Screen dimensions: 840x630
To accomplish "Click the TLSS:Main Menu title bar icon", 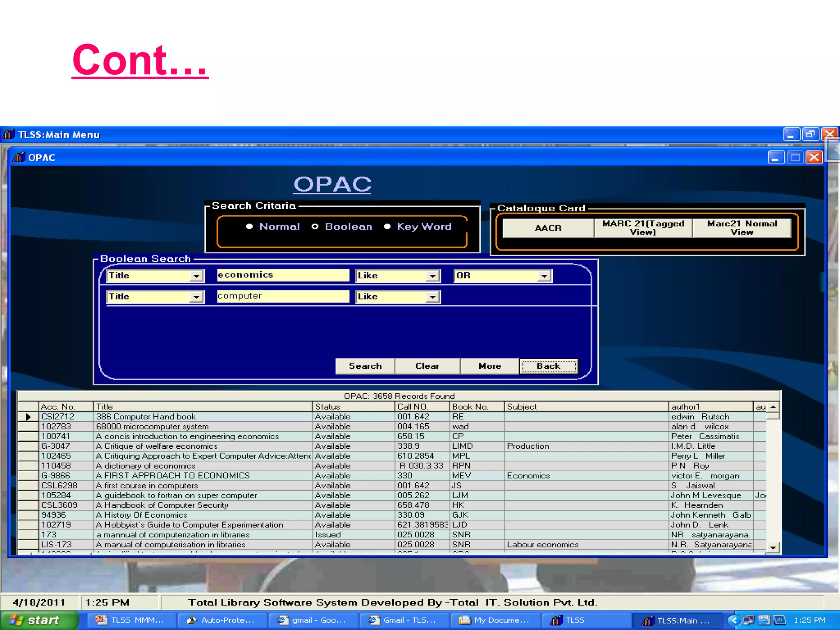I will click(8, 135).
